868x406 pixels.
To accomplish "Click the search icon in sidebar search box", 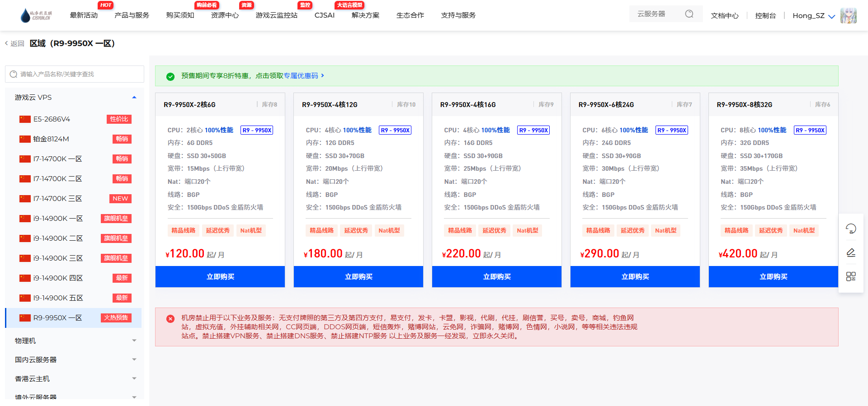I will [x=14, y=74].
